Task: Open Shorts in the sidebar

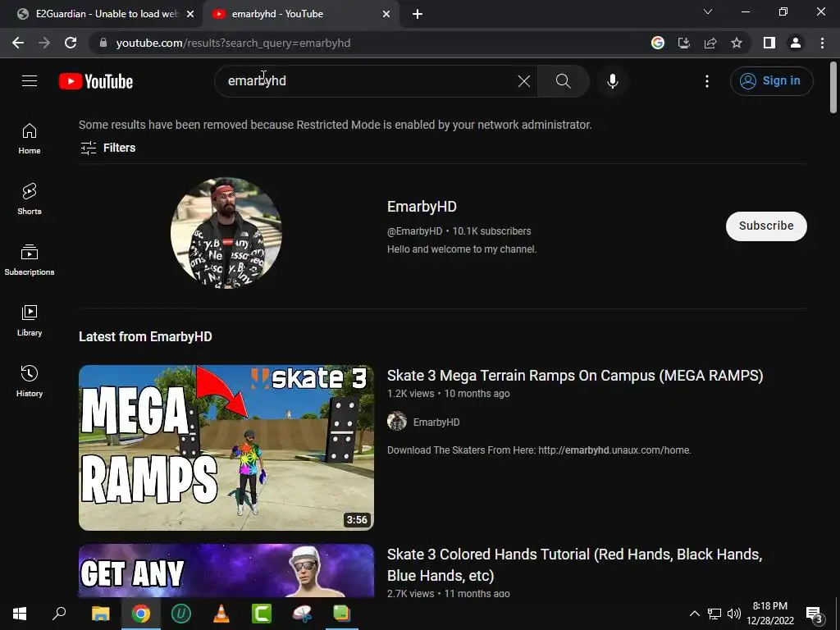Action: point(30,199)
